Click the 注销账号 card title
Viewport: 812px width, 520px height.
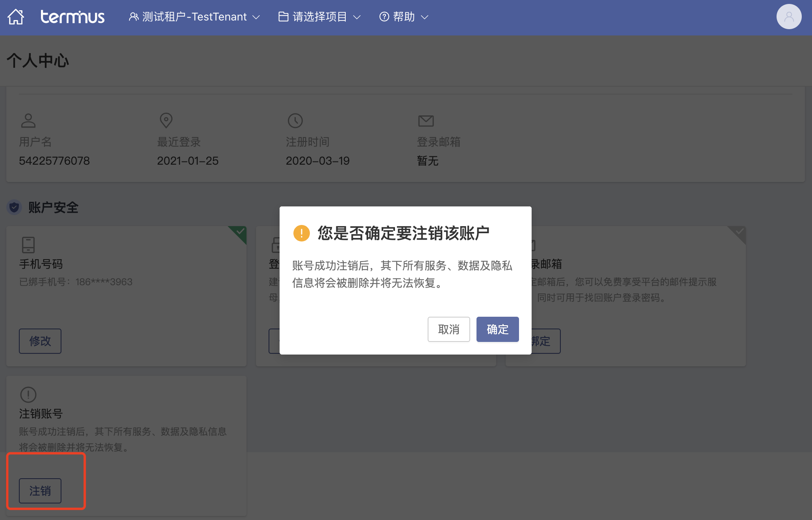[x=41, y=414]
